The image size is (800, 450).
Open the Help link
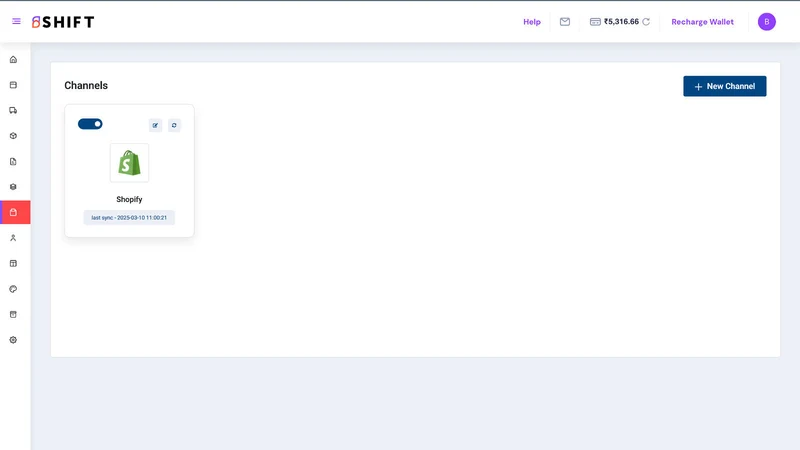(x=532, y=22)
